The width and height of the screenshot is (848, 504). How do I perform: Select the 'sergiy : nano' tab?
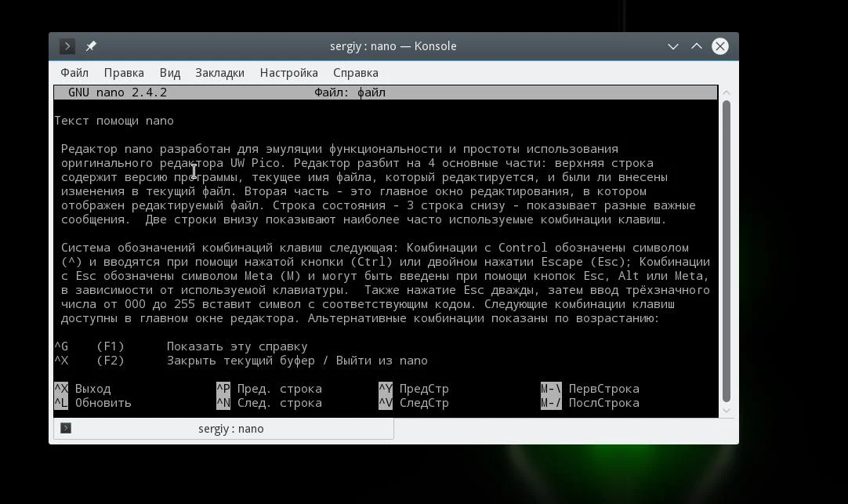[x=224, y=428]
